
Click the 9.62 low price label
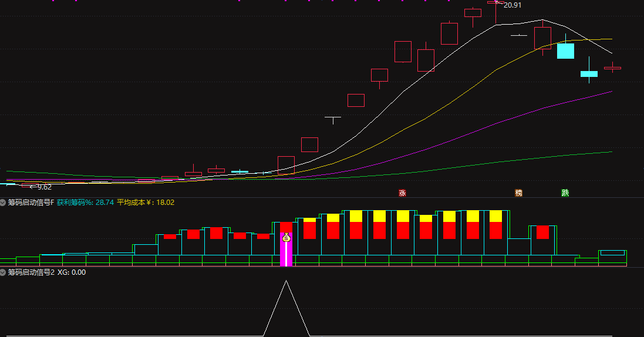(x=45, y=187)
